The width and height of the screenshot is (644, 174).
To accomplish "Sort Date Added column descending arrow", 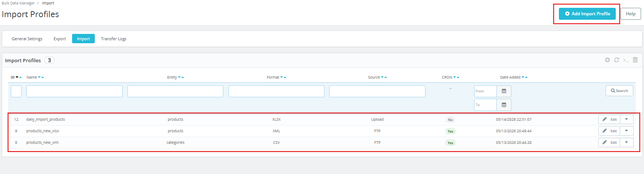I will tap(523, 77).
